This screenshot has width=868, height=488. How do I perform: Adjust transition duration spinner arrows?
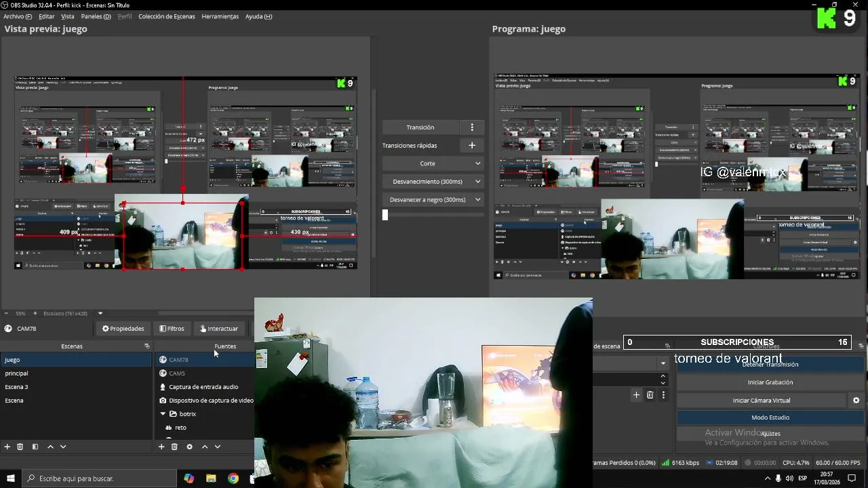click(663, 379)
